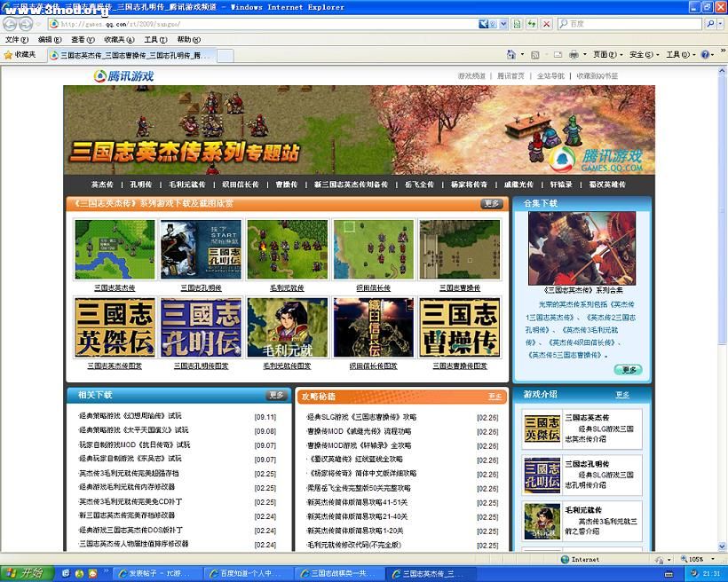The image size is (728, 582).
Task: Open the 105% zoom level control
Action: tap(692, 559)
